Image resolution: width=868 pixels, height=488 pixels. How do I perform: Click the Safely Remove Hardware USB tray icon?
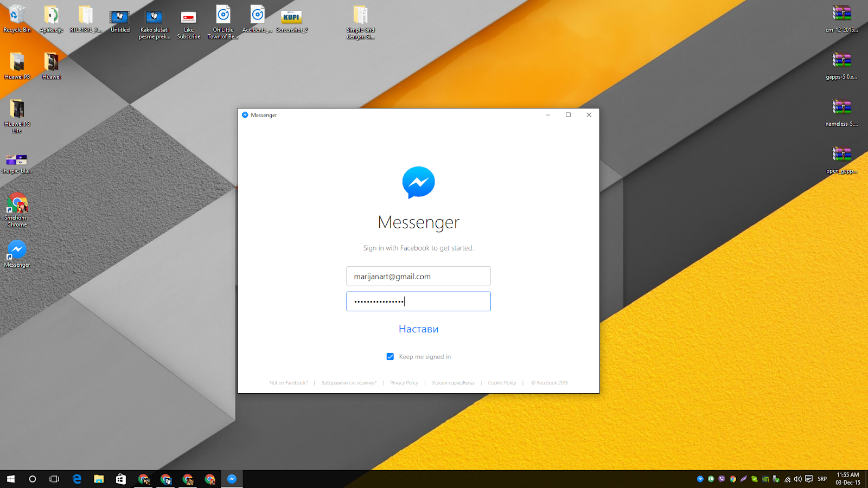tap(776, 479)
